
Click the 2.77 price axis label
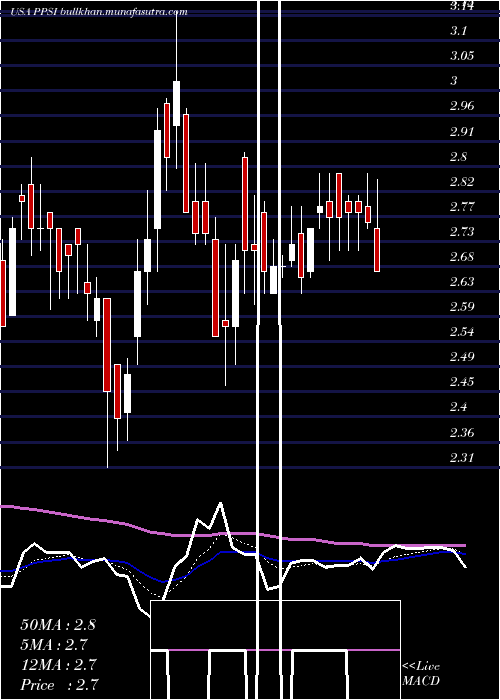coord(462,207)
